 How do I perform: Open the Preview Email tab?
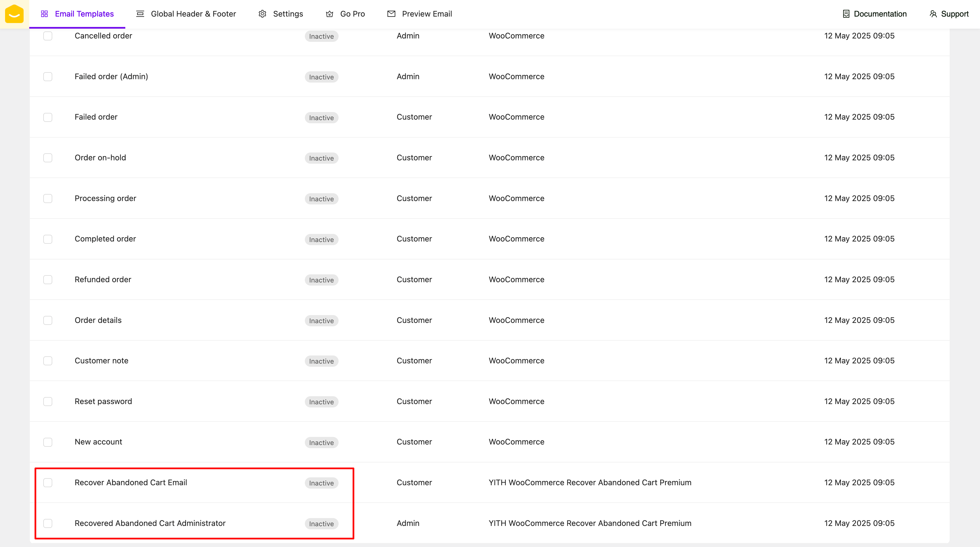coord(427,14)
